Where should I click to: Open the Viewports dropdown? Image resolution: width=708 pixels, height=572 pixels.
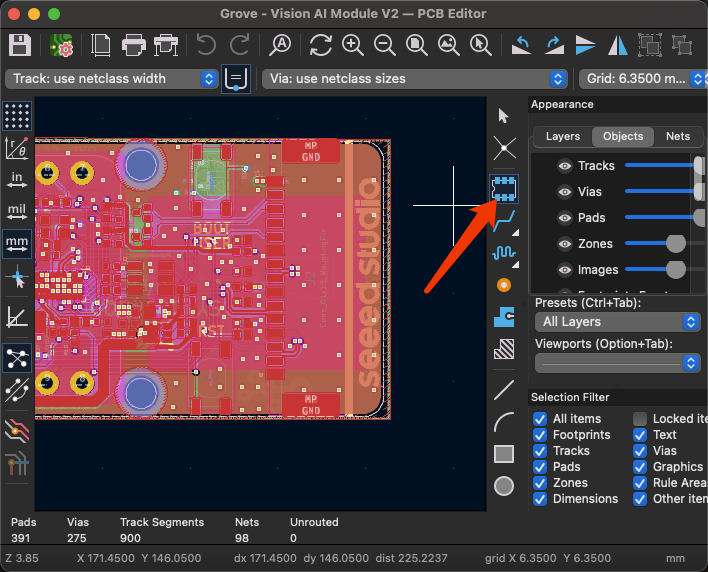pos(617,363)
